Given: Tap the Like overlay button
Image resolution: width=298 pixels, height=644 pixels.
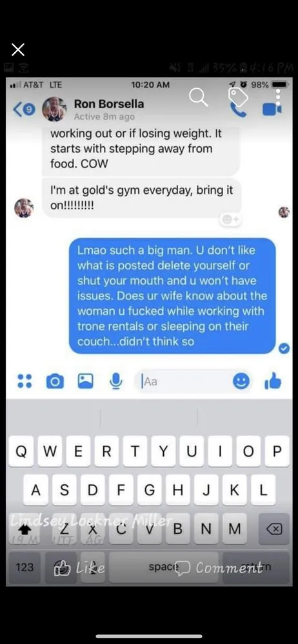Looking at the screenshot, I should 80,568.
